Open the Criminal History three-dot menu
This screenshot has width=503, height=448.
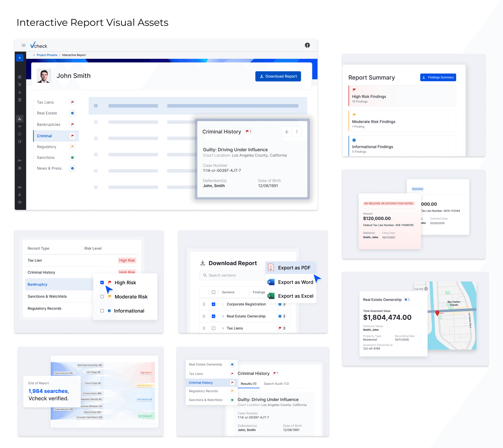[297, 132]
